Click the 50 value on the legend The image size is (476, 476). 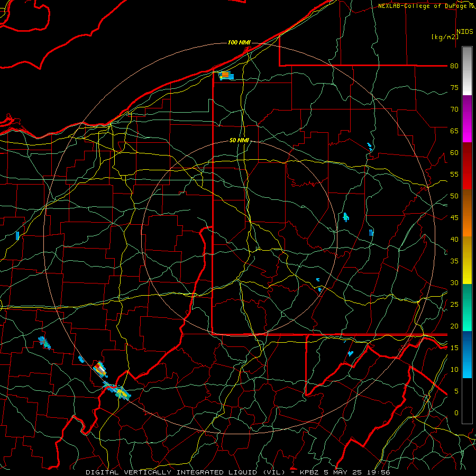pyautogui.click(x=454, y=196)
